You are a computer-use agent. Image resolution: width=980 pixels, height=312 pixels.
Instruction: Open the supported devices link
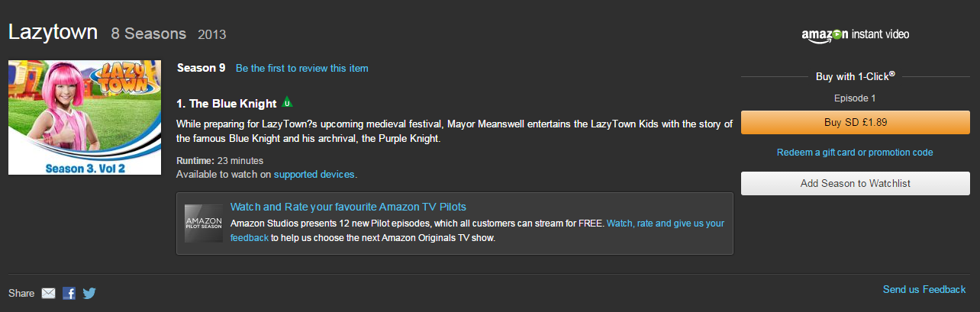(x=314, y=175)
